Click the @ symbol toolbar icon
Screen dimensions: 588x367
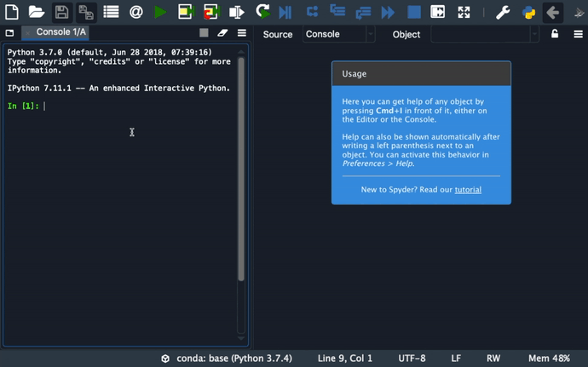click(x=135, y=12)
